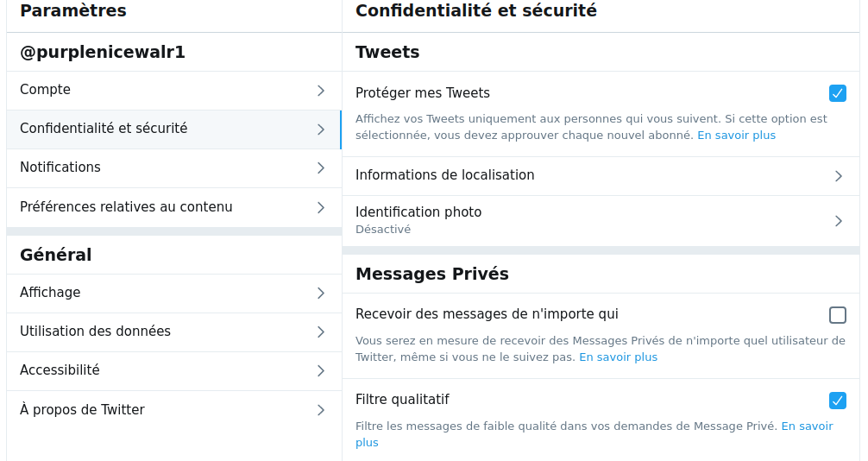This screenshot has width=868, height=461.
Task: Disable the Filtre qualitatif checkbox
Action: [x=838, y=400]
